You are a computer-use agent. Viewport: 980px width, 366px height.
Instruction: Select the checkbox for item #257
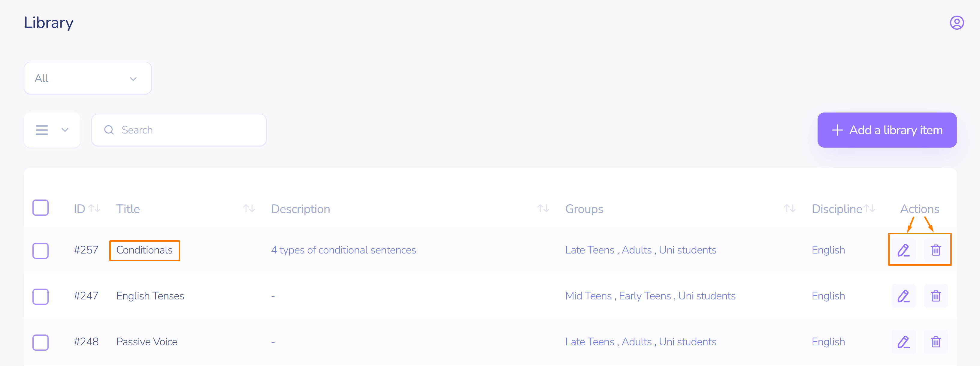[x=40, y=251]
